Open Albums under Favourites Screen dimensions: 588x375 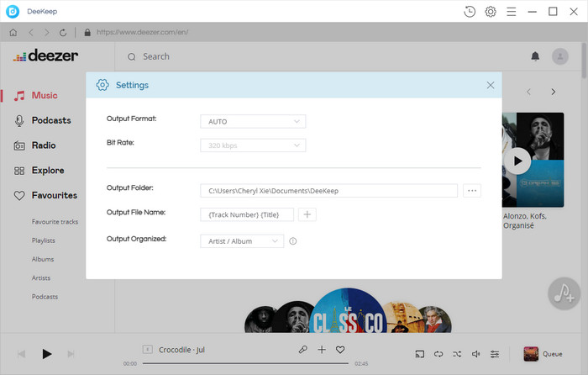click(43, 259)
